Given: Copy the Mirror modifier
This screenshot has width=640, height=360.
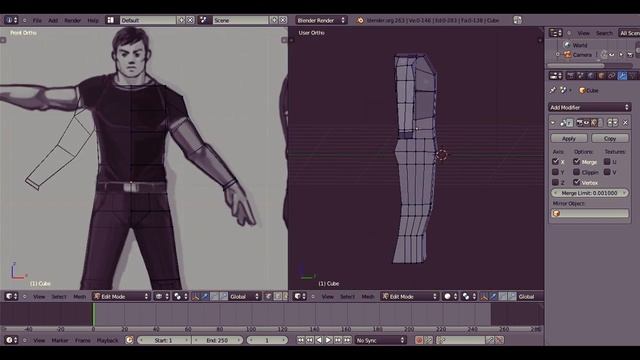Looking at the screenshot, I should 610,138.
